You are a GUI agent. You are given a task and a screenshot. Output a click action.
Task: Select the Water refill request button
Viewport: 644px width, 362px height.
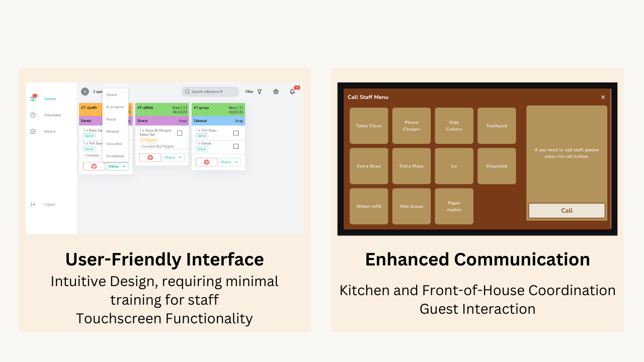[369, 206]
